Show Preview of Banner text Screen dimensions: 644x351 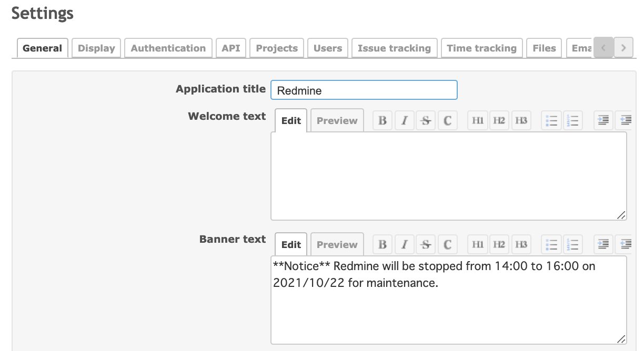point(337,245)
